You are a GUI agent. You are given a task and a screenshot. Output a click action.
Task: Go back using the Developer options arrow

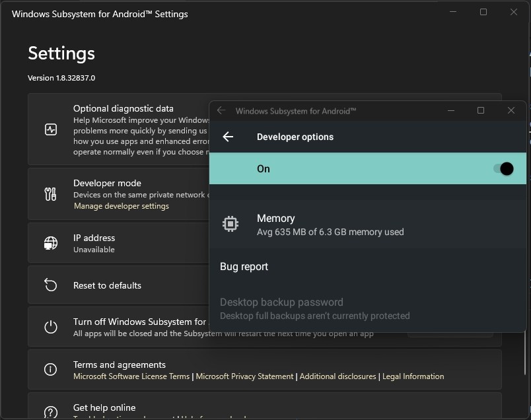point(228,137)
